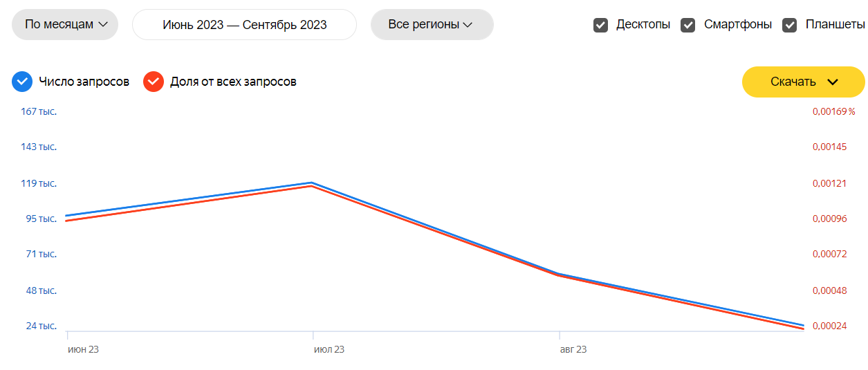The image size is (868, 370).
Task: Select the авг 23 axis label
Action: 573,349
